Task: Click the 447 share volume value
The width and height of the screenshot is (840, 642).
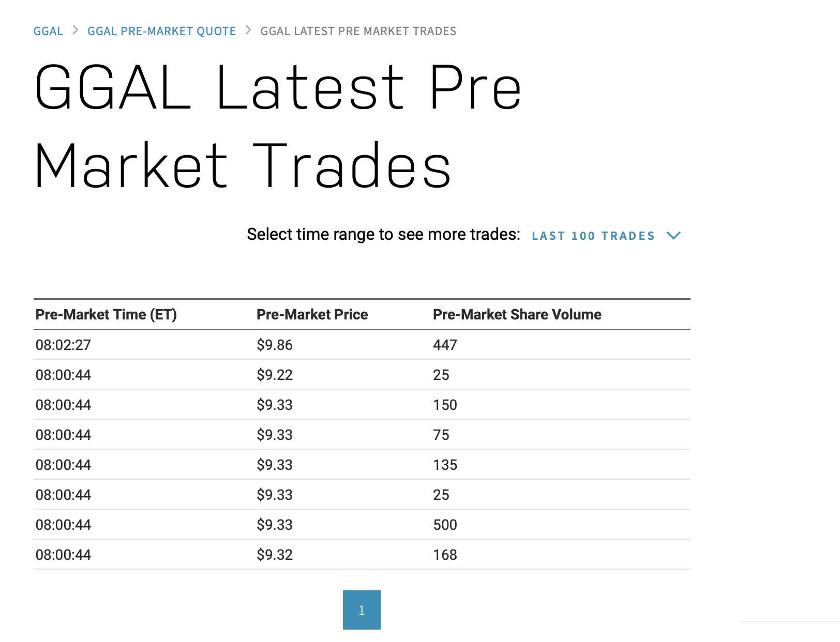Action: (x=445, y=345)
